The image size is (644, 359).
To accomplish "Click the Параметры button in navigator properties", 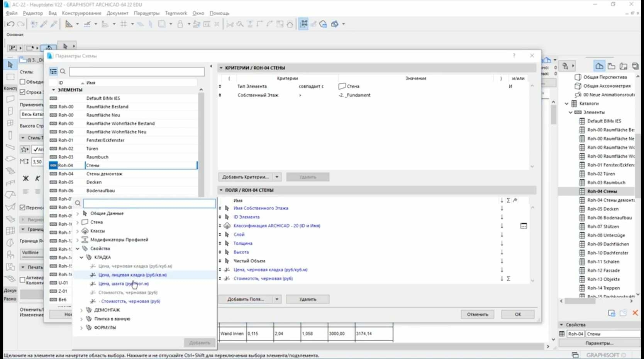I will (x=599, y=343).
